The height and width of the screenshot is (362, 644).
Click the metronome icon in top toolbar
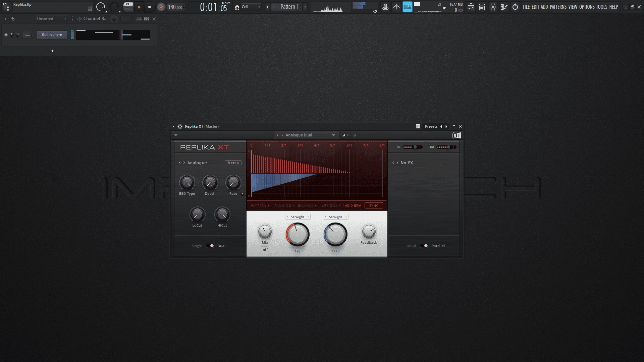click(x=385, y=7)
